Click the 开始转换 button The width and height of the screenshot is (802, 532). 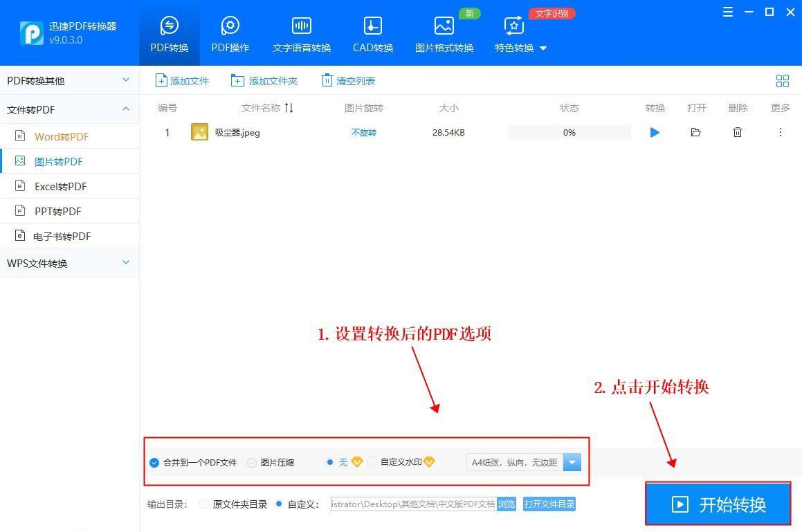718,504
